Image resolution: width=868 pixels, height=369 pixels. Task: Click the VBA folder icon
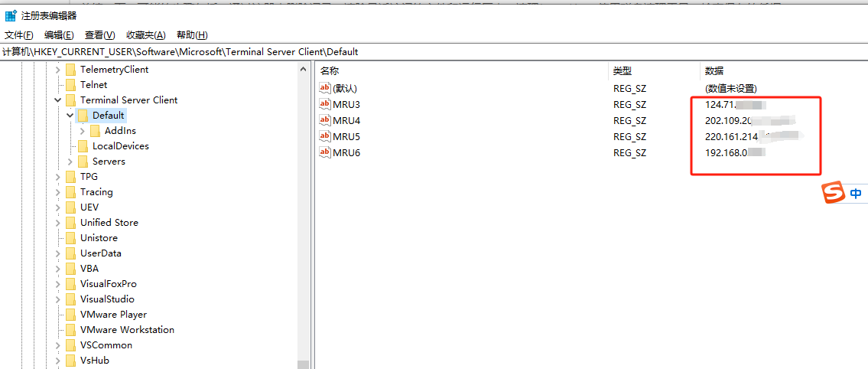pyautogui.click(x=70, y=269)
